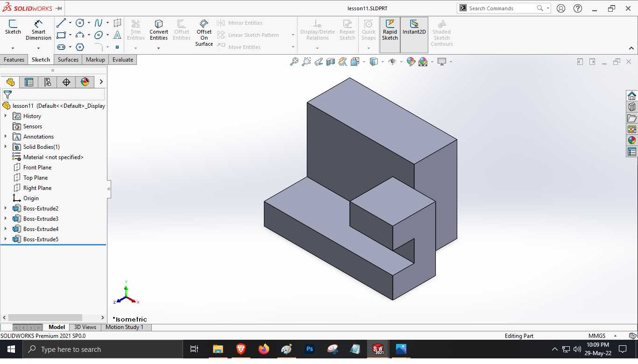Open the SOLIDWORKS Resources task pane
This screenshot has height=364, width=638.
pos(632,96)
